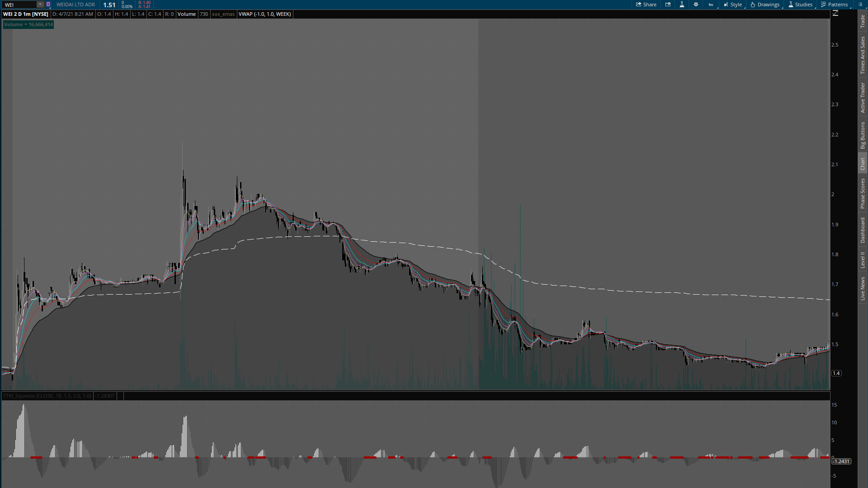Open the flask Edit Studies icon
This screenshot has width=868, height=488.
point(682,5)
